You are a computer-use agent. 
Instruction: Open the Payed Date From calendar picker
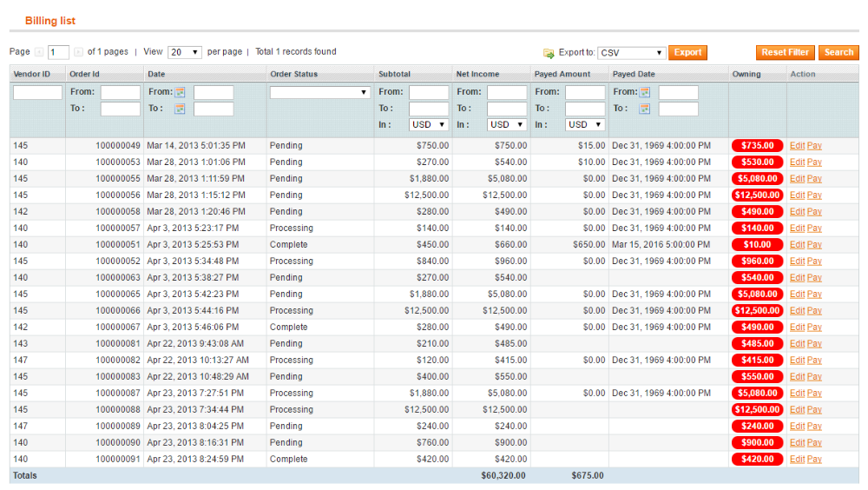click(645, 93)
